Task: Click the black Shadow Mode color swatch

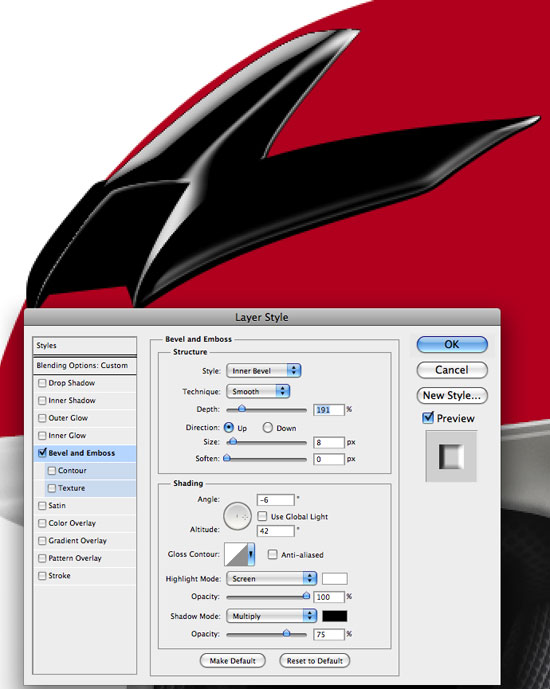Action: (335, 616)
